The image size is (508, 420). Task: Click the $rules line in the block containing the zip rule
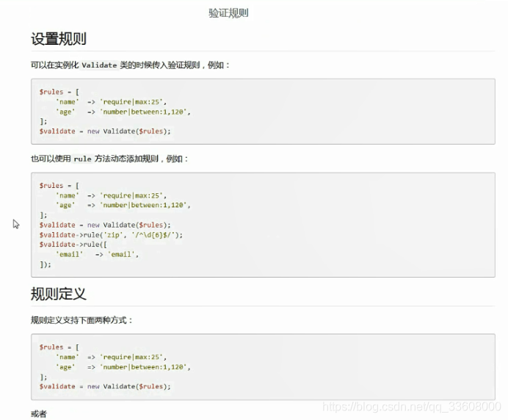click(x=59, y=185)
